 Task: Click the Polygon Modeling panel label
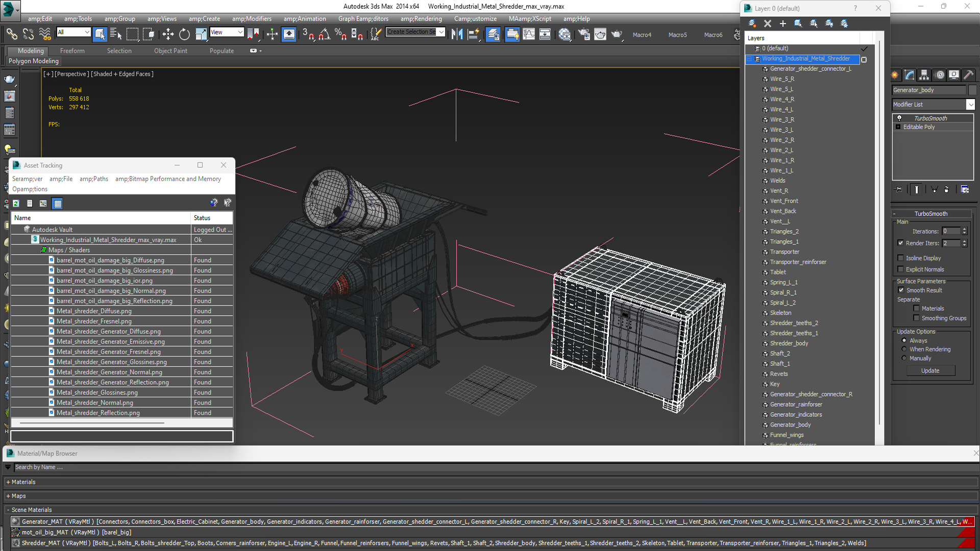tap(34, 61)
